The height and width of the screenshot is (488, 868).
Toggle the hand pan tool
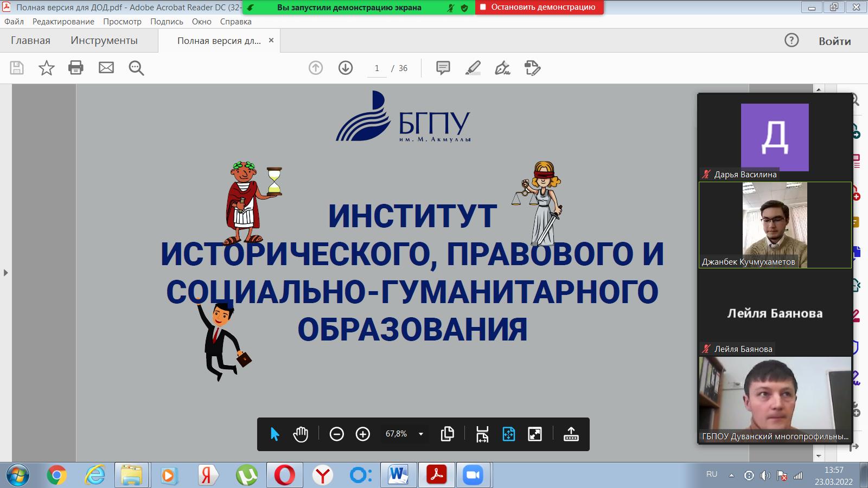301,434
